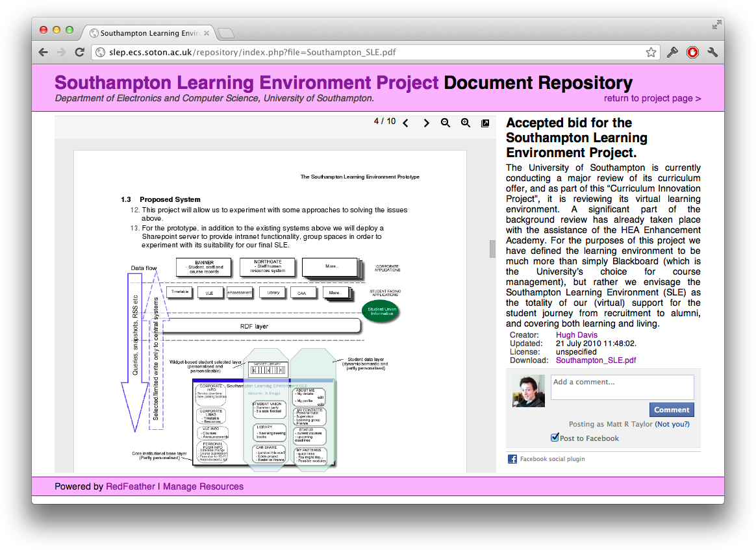This screenshot has height=550, width=756.
Task: Go to previous page in PDF viewer
Action: click(x=406, y=123)
